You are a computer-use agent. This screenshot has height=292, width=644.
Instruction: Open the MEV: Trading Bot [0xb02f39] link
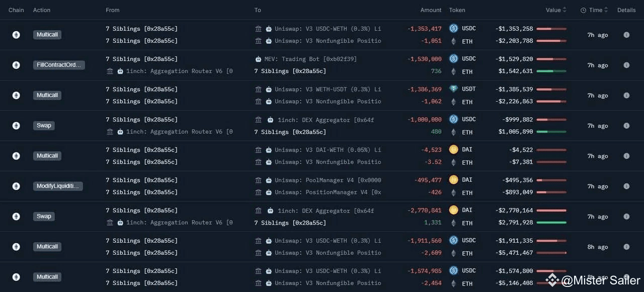pos(310,59)
